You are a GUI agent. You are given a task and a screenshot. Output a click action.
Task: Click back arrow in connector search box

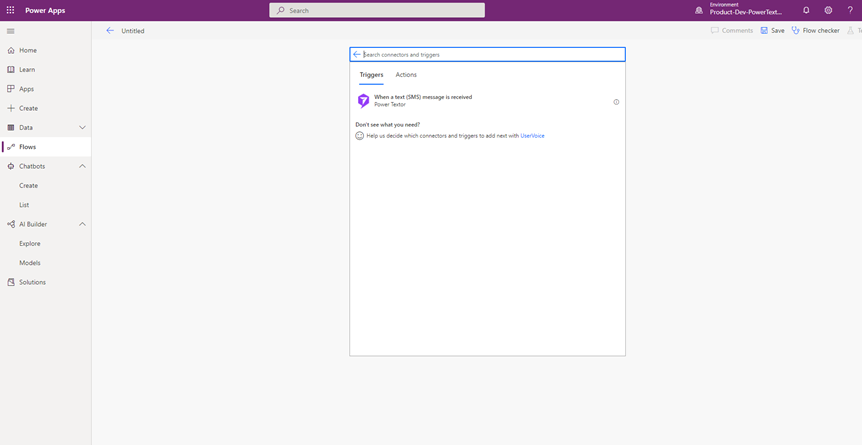point(357,54)
